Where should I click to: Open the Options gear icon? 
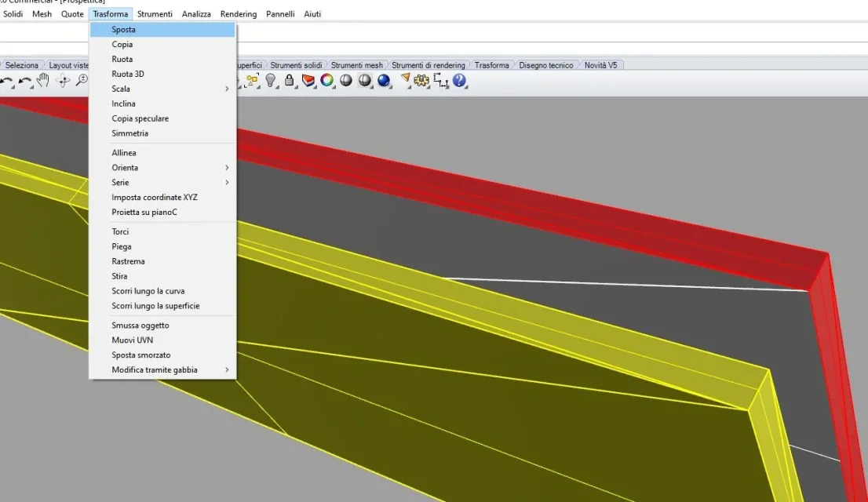421,81
